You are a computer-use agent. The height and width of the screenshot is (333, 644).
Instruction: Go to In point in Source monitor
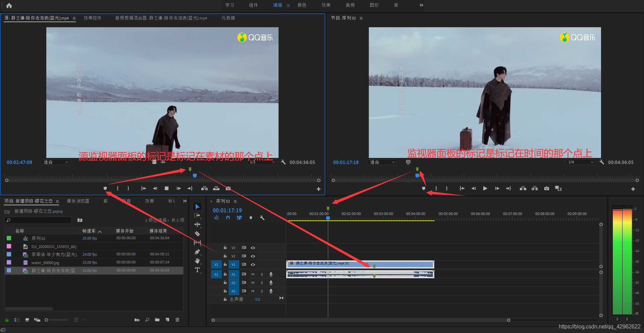pos(144,189)
